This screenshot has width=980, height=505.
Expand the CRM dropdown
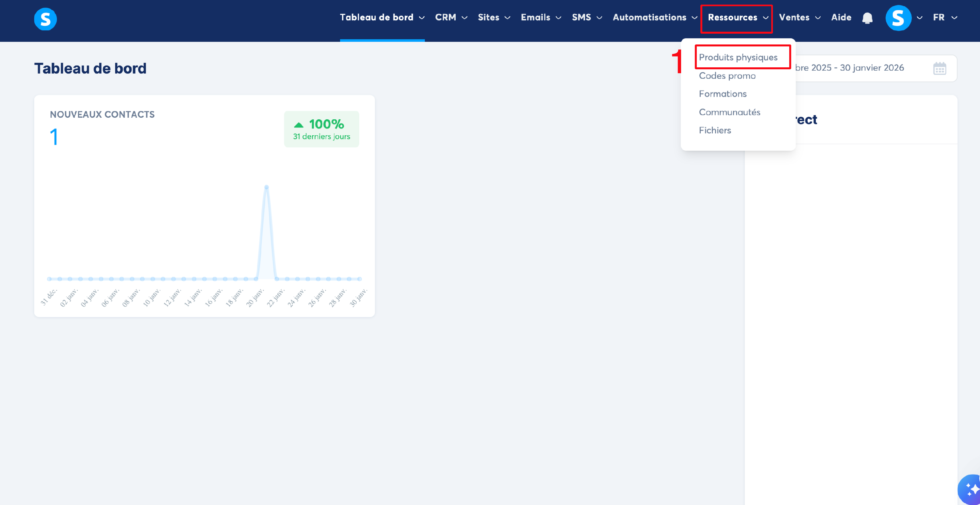451,18
